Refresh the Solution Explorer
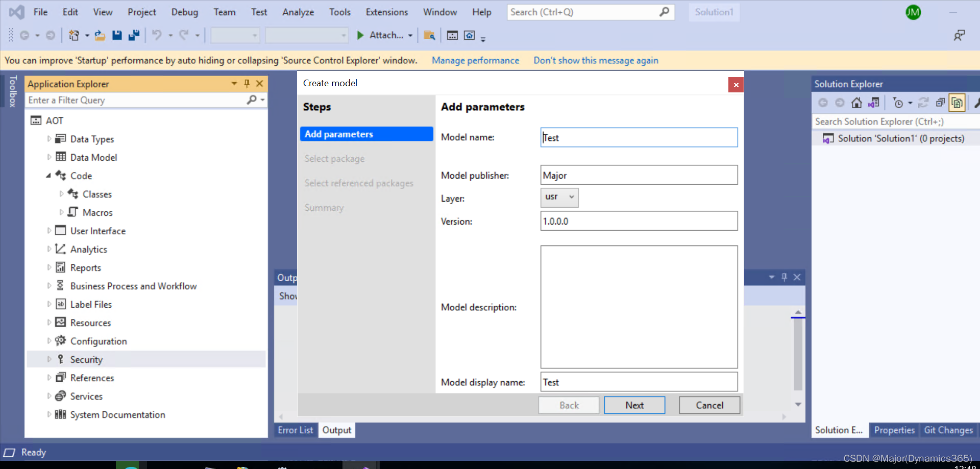980x469 pixels. 923,103
